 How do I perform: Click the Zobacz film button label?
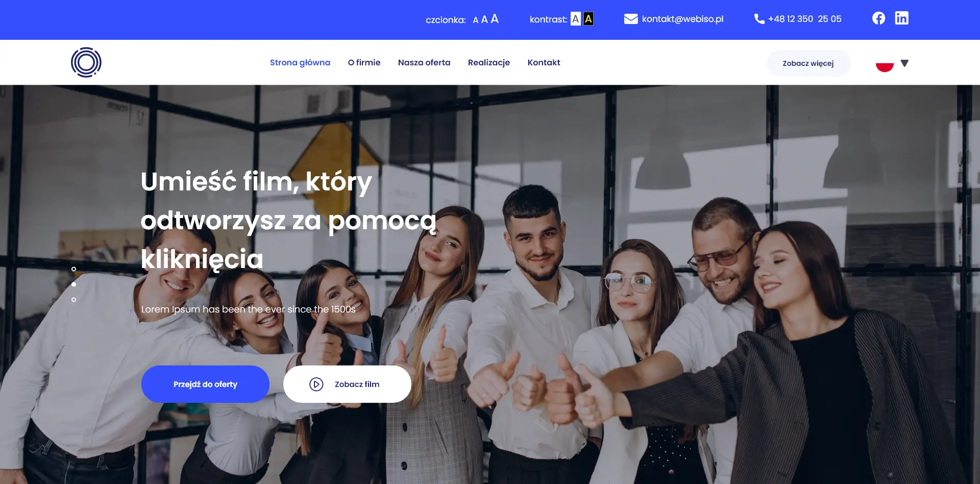coord(357,384)
